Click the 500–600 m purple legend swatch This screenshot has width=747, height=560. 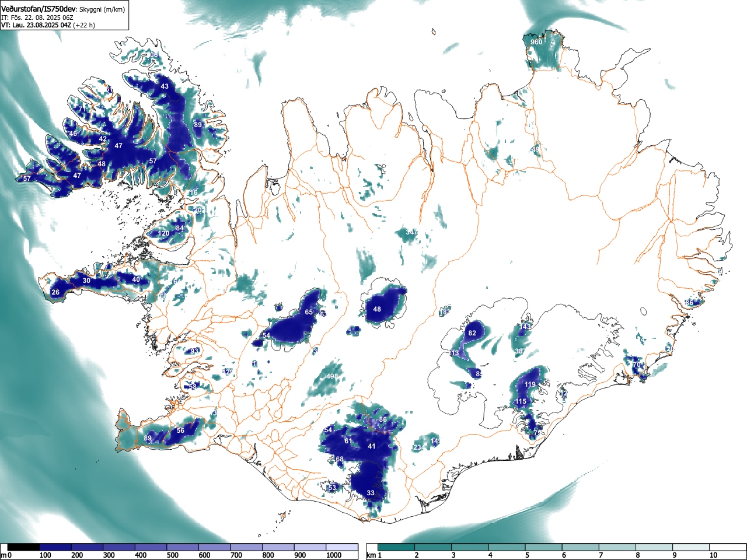point(183,547)
